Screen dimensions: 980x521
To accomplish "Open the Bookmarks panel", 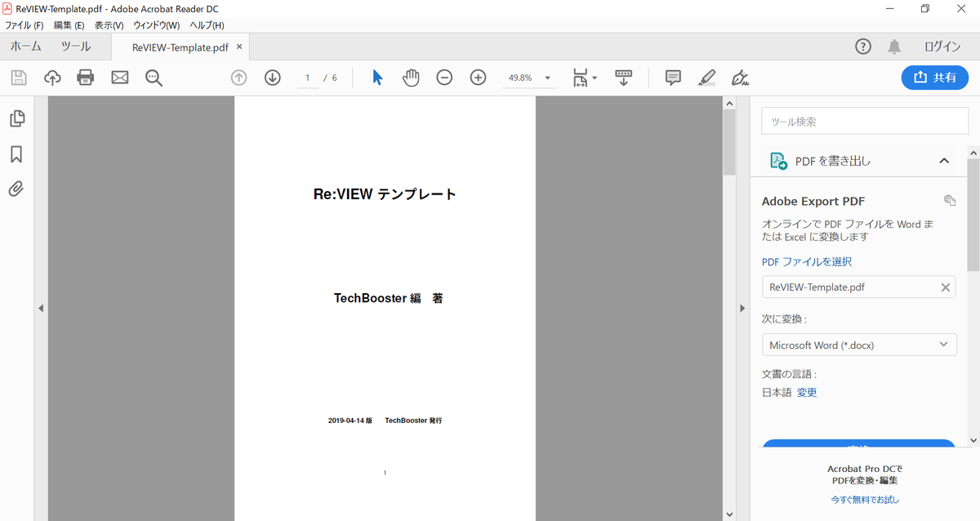I will coord(16,154).
